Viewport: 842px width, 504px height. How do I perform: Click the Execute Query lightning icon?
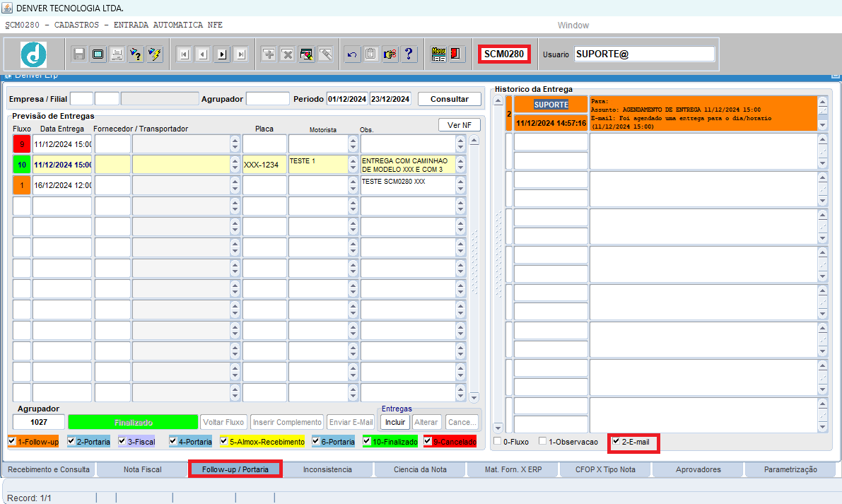156,54
